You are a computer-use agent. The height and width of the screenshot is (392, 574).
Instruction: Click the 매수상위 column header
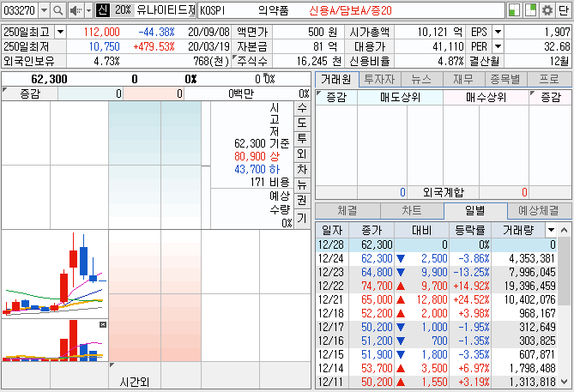point(486,98)
